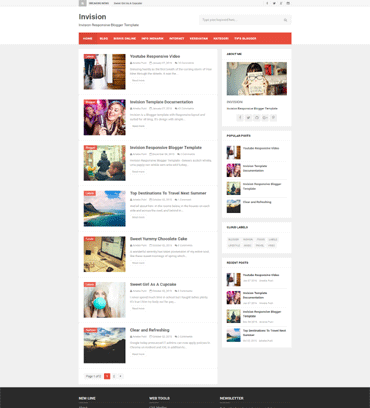Click bubblegum girl thumbnail of Cupcake post
370x408 pixels.
point(105,300)
